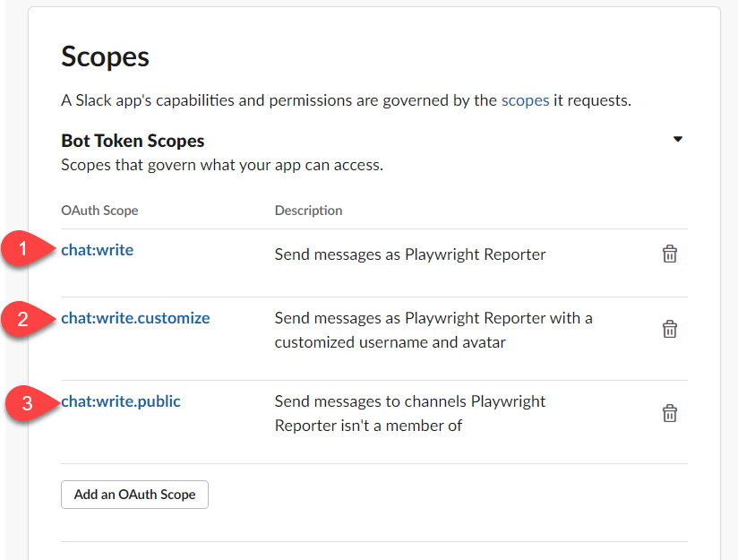Click the trash icon beside chat:write.public

click(x=669, y=413)
